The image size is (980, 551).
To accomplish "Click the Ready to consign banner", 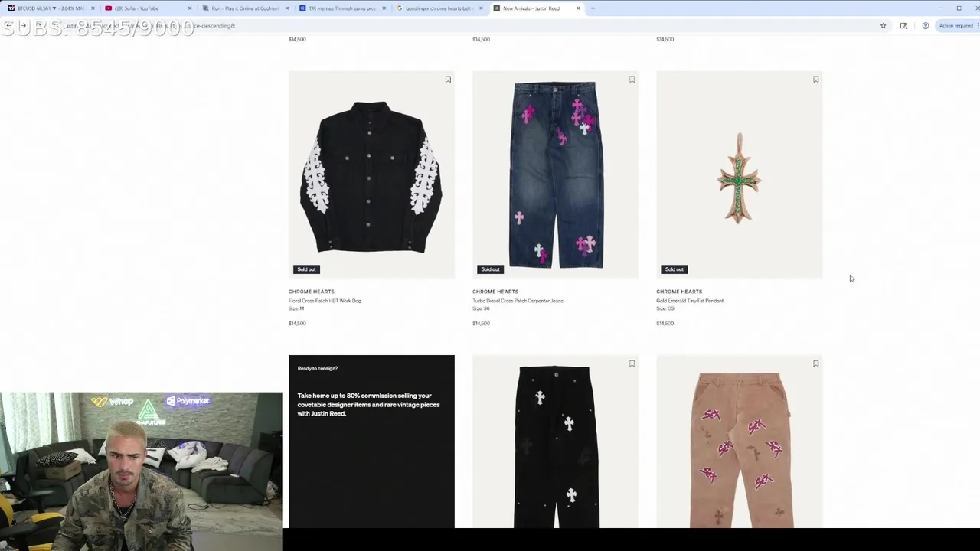I will click(x=371, y=441).
